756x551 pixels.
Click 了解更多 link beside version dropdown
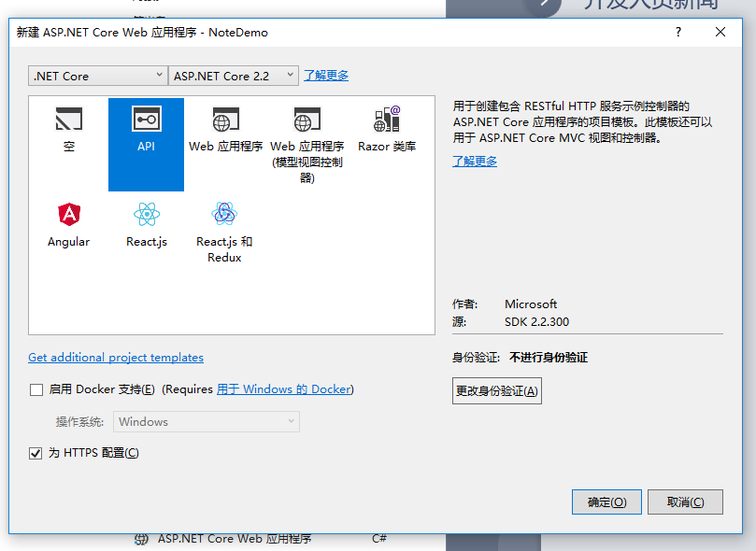click(x=326, y=76)
